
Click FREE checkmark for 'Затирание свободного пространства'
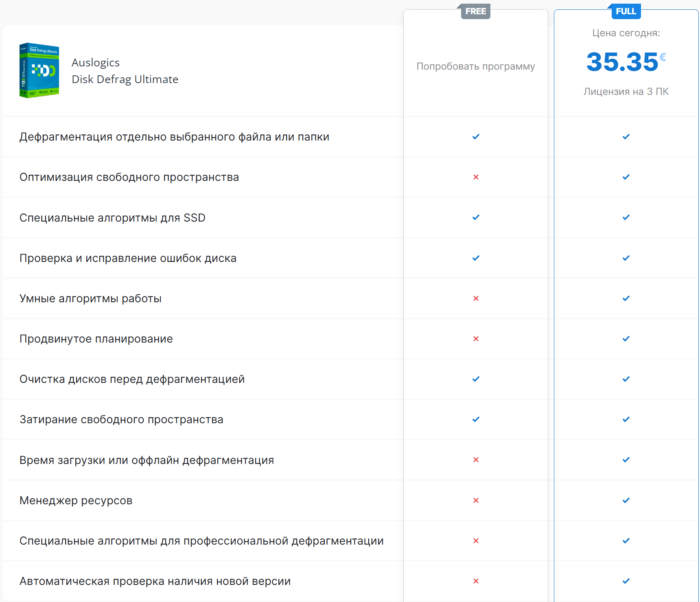pos(476,420)
